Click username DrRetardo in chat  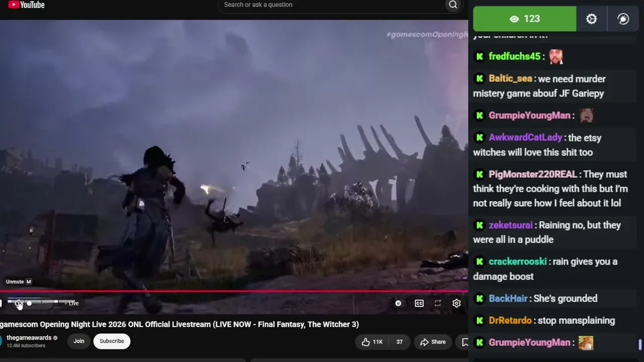click(x=510, y=320)
